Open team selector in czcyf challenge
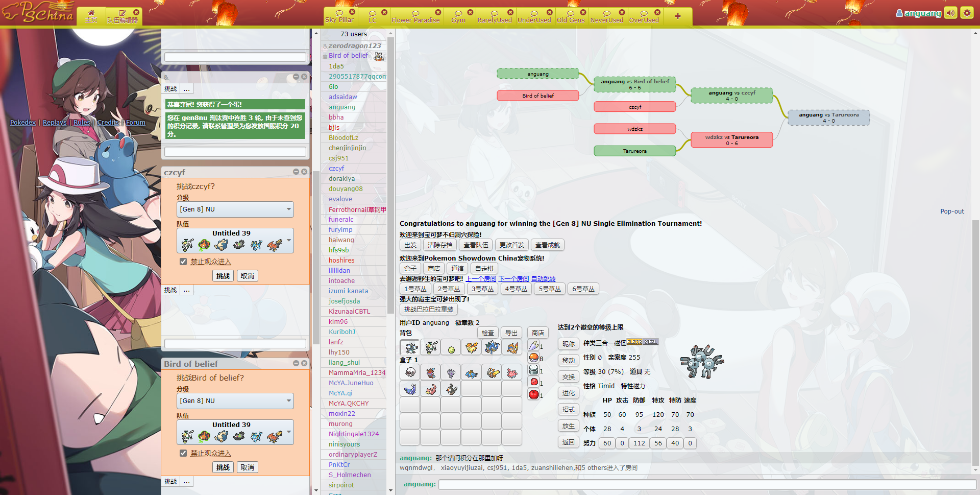Image resolution: width=980 pixels, height=495 pixels. pos(235,241)
